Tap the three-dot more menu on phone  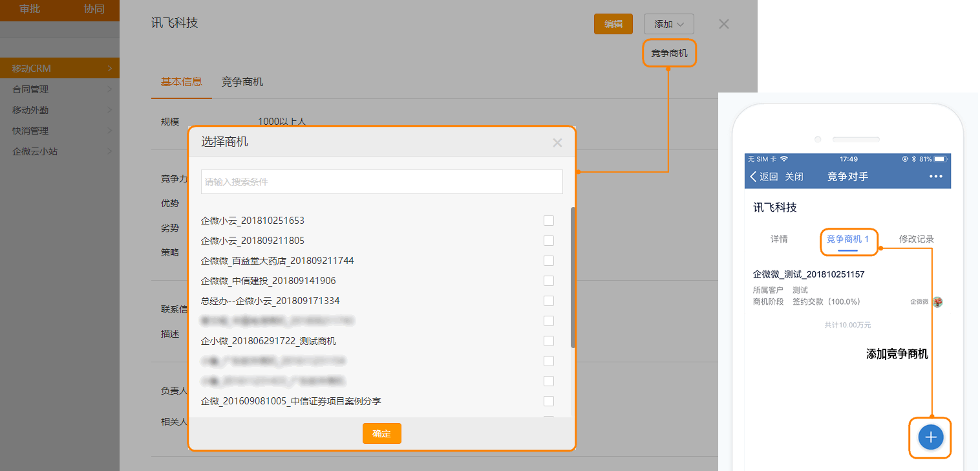coord(935,177)
